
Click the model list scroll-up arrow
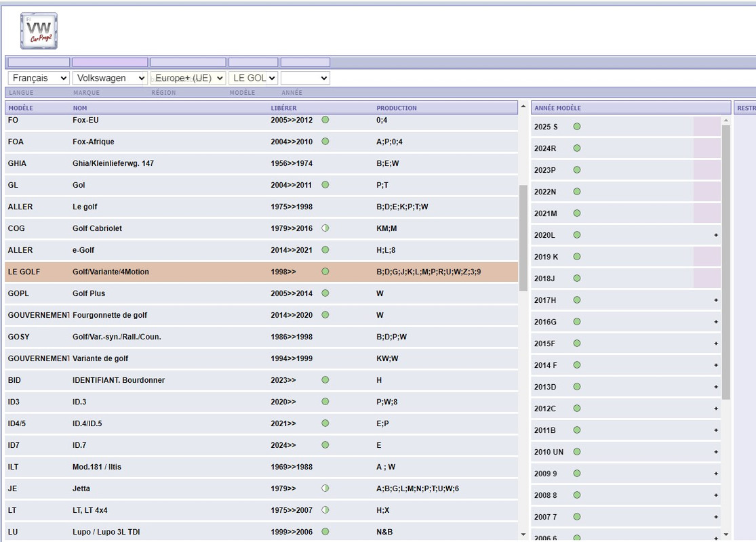point(523,106)
